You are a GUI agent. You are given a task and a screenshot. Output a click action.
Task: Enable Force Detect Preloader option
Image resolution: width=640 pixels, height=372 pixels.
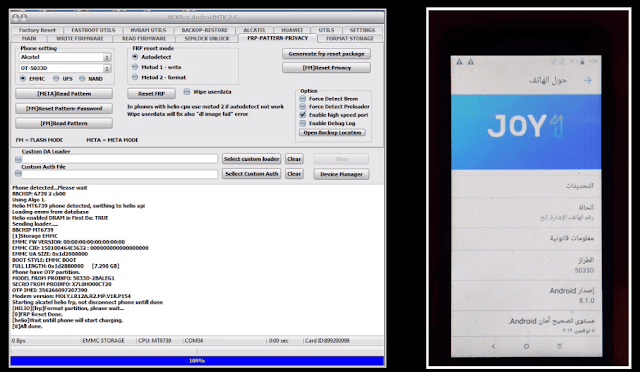302,107
